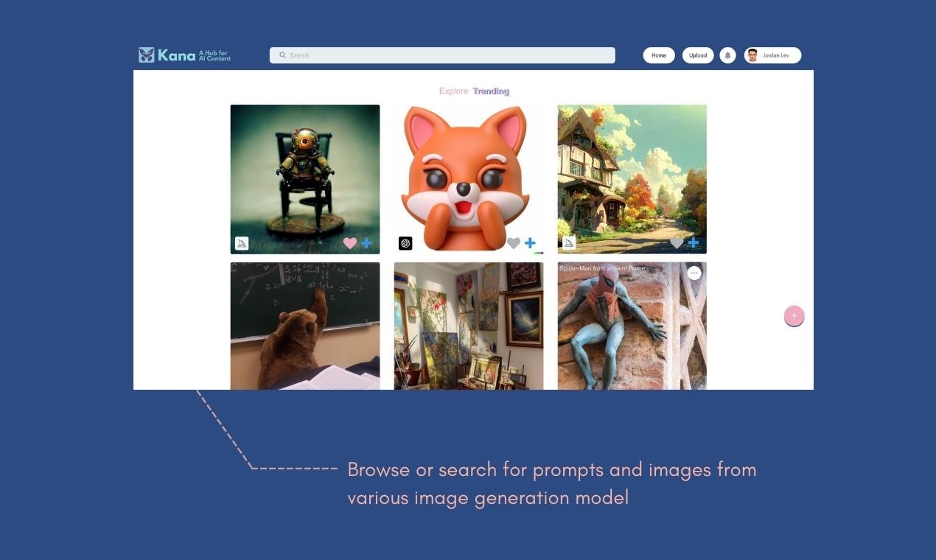
Task: Add the fox image with plus icon
Action: pos(530,243)
